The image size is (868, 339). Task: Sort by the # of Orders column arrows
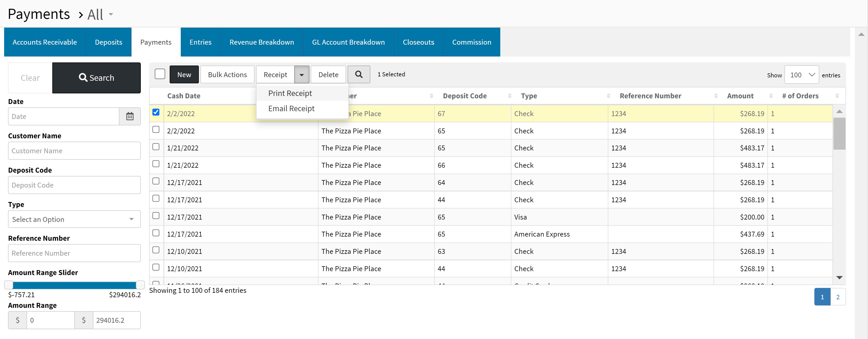[x=837, y=96]
